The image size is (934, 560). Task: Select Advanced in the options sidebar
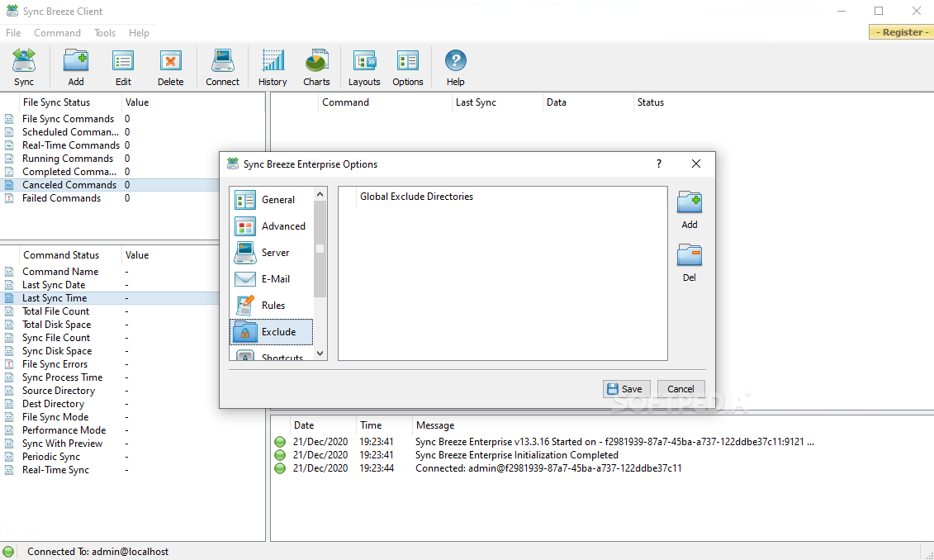point(272,226)
